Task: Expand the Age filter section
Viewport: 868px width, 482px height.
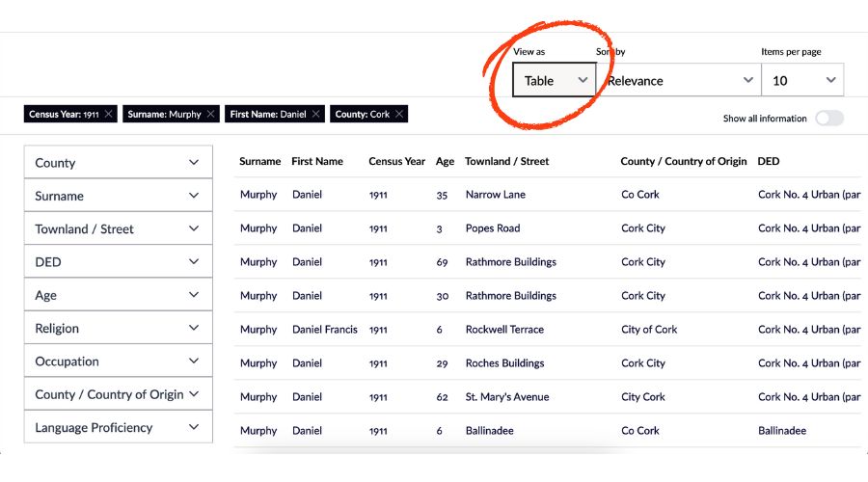Action: [118, 295]
